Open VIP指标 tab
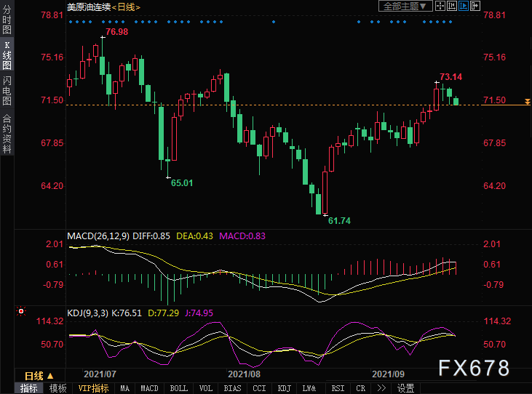Viewport: 532px width, 394px height. [x=93, y=388]
